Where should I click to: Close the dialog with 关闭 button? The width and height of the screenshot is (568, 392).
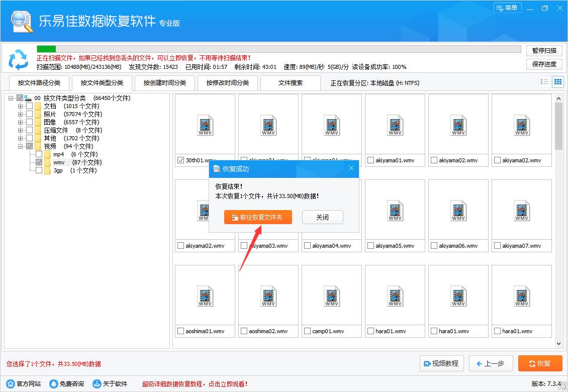click(322, 217)
